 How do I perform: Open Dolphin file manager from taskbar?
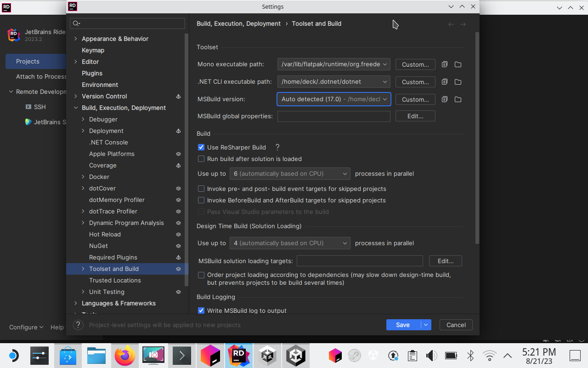[96, 356]
